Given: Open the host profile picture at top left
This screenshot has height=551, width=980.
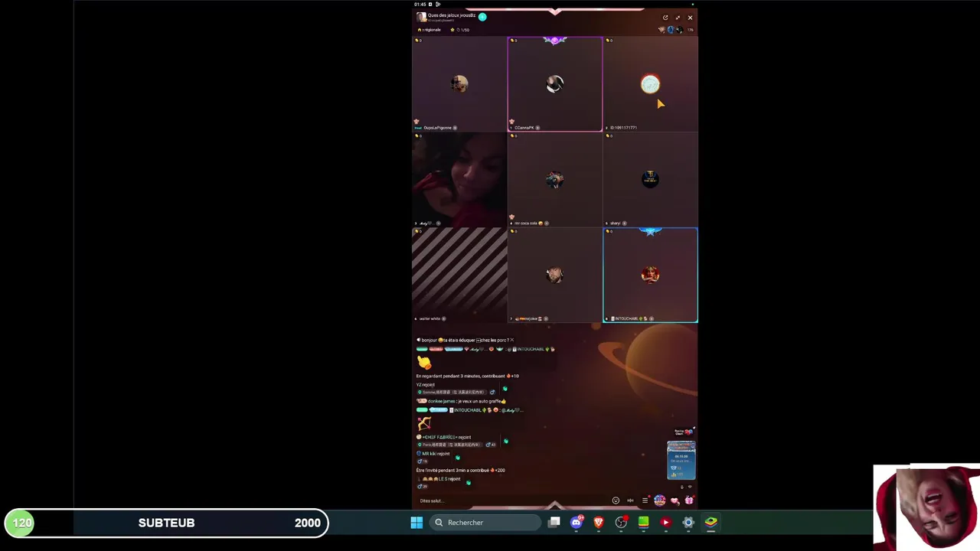Looking at the screenshot, I should pos(421,17).
